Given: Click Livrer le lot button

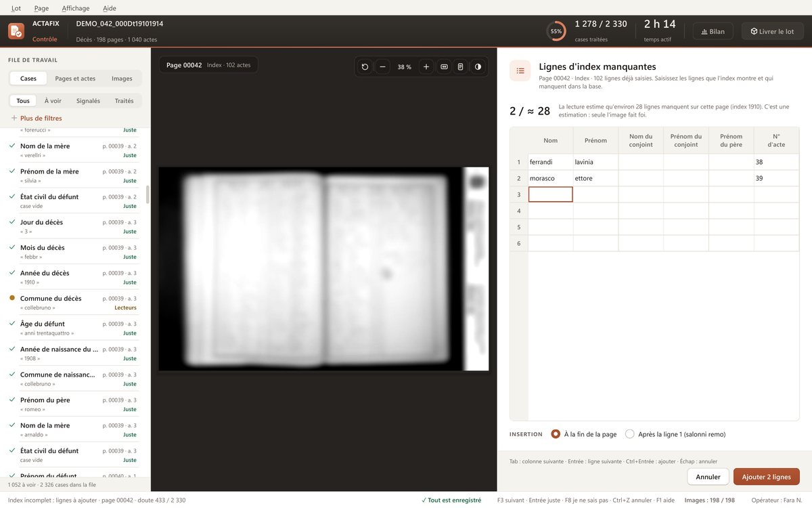Looking at the screenshot, I should pos(772,31).
